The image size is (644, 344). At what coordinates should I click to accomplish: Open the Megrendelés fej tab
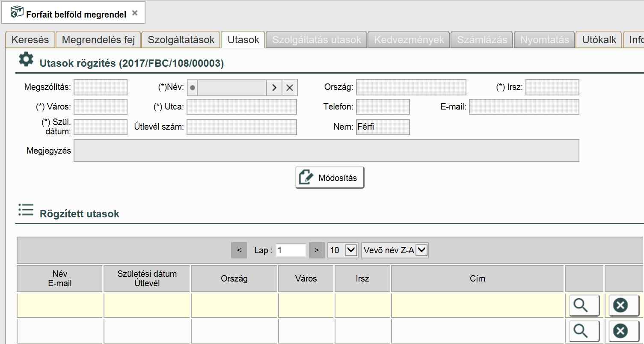(x=98, y=40)
